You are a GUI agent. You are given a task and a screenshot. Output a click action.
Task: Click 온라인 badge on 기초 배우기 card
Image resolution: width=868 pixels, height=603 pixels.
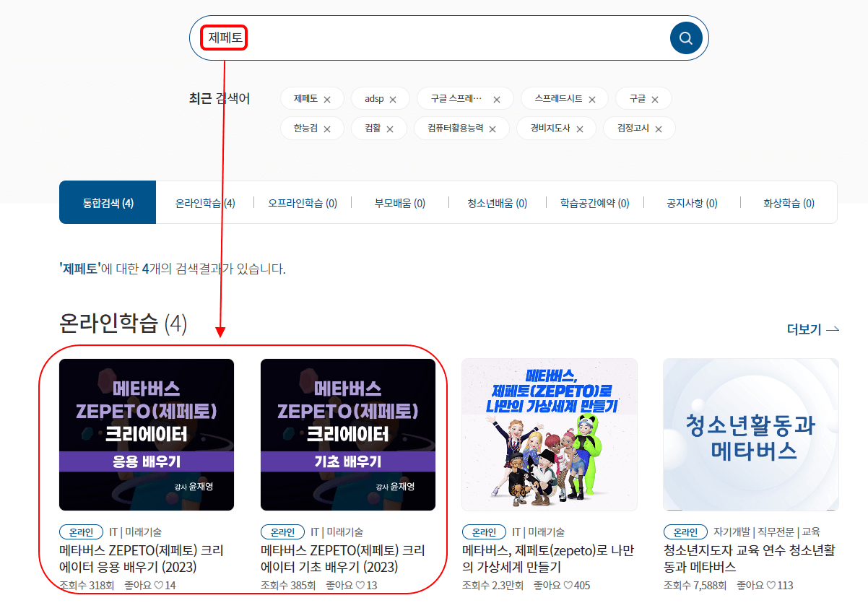[x=282, y=532]
